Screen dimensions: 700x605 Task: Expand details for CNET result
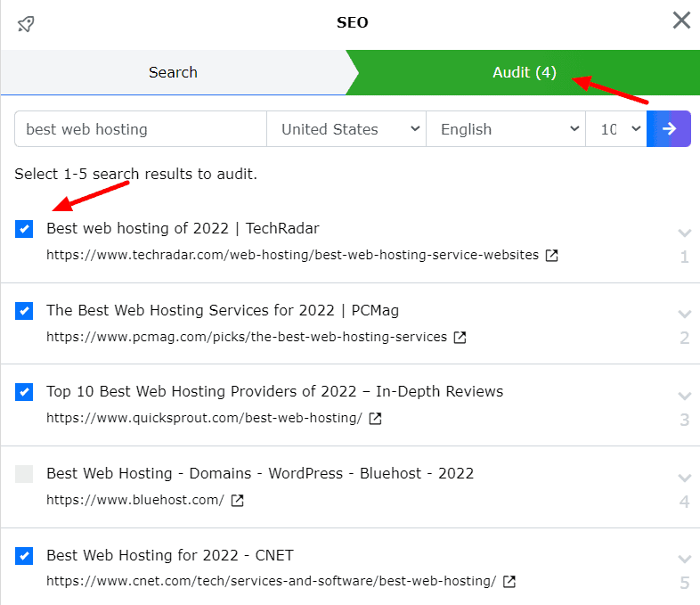(x=684, y=559)
